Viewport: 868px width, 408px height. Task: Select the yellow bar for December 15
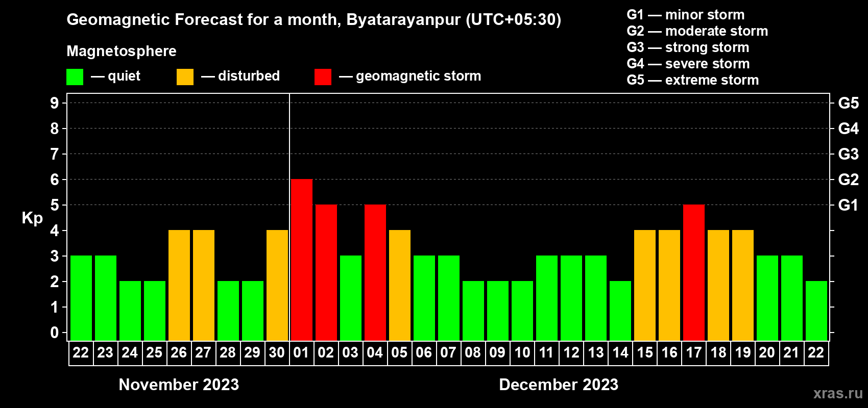[x=645, y=286]
